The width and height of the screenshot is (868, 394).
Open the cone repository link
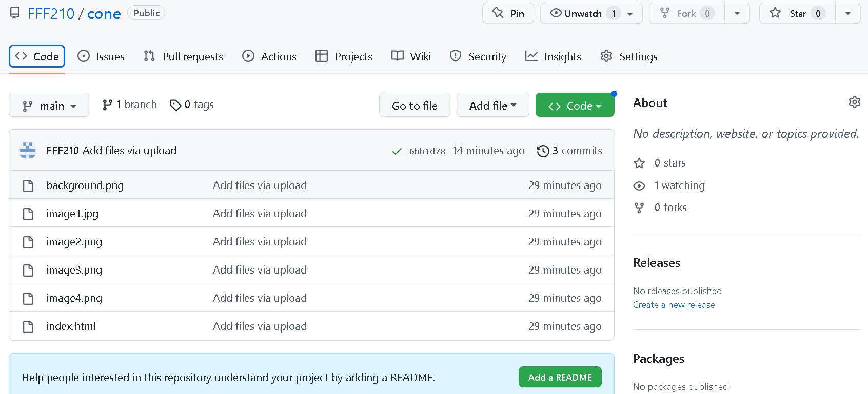pos(104,14)
